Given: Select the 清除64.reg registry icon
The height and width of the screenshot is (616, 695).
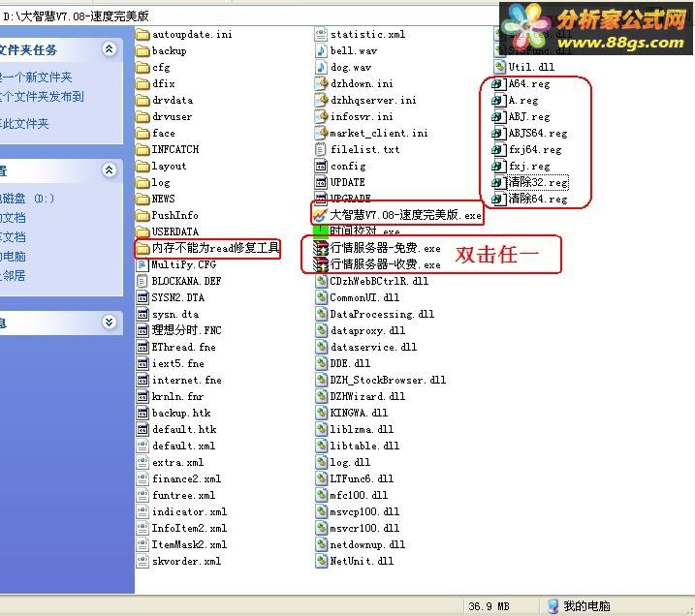Looking at the screenshot, I should pyautogui.click(x=498, y=199).
